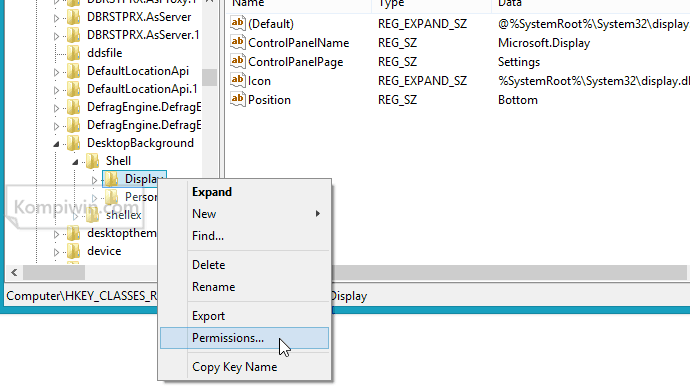690x388 pixels.
Task: Click the New submenu arrow
Action: pyautogui.click(x=318, y=214)
